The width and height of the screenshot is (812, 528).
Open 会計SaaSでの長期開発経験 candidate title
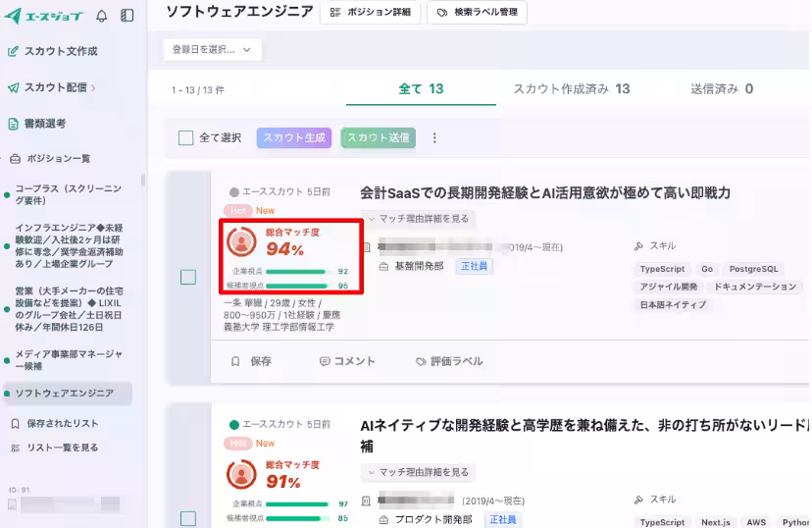point(545,193)
